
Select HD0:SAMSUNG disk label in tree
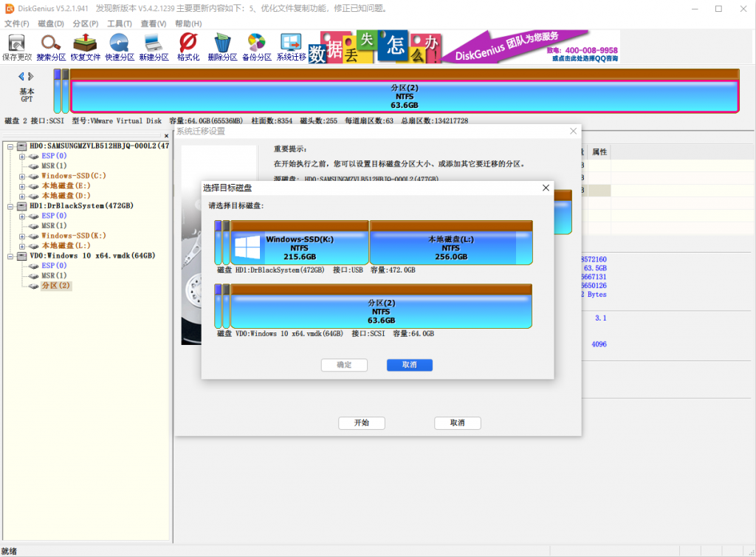coord(100,146)
